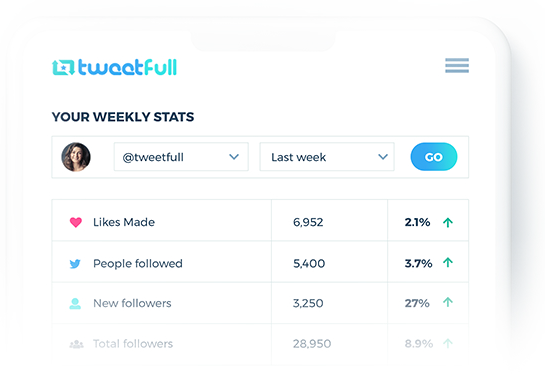Click the tweetfull logo
545x388 pixels.
click(114, 67)
